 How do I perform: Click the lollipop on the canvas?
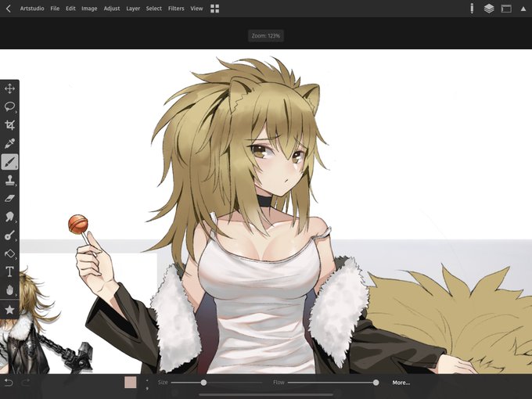[x=78, y=224]
